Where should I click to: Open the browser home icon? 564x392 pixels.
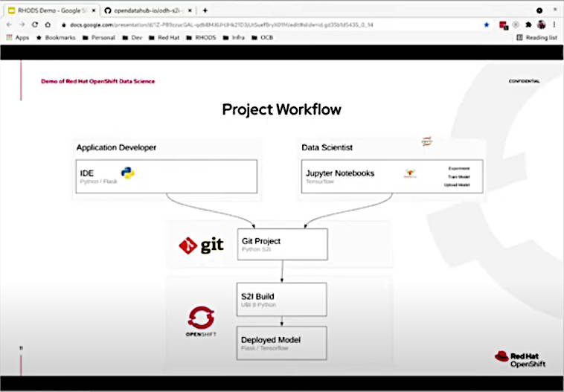tap(48, 25)
